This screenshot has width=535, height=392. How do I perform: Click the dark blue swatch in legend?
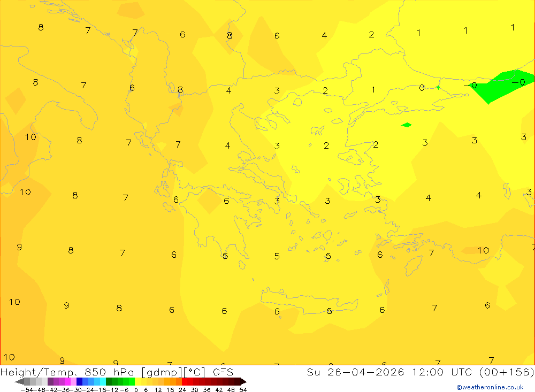[79, 382]
